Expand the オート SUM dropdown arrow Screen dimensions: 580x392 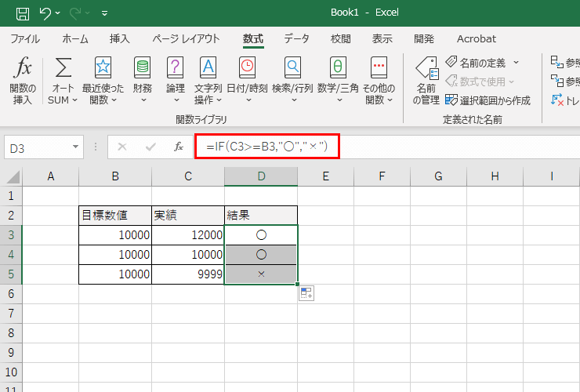(x=74, y=100)
